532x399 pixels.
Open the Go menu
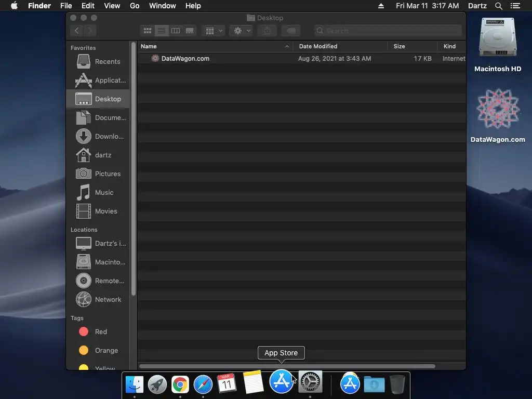pyautogui.click(x=135, y=6)
